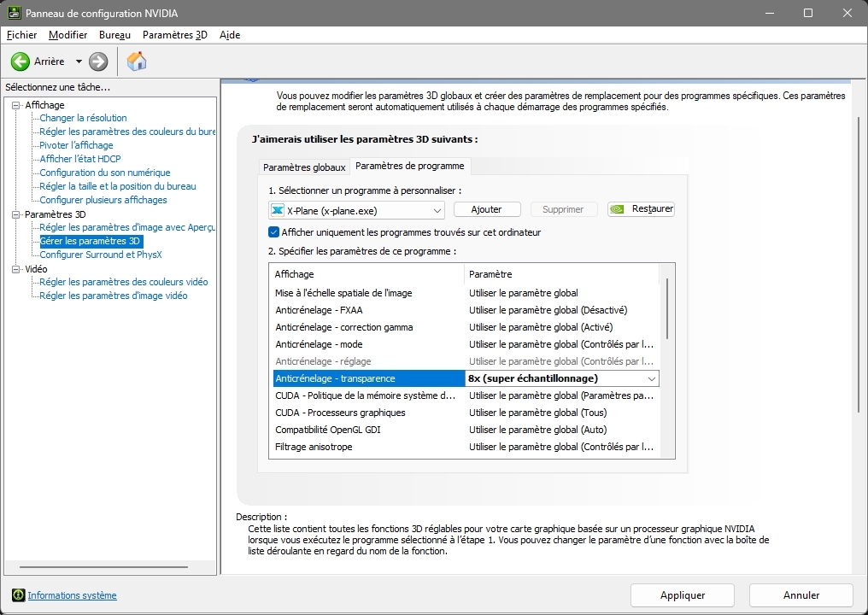Image resolution: width=868 pixels, height=615 pixels.
Task: Click the grey forward arrow icon
Action: (x=98, y=61)
